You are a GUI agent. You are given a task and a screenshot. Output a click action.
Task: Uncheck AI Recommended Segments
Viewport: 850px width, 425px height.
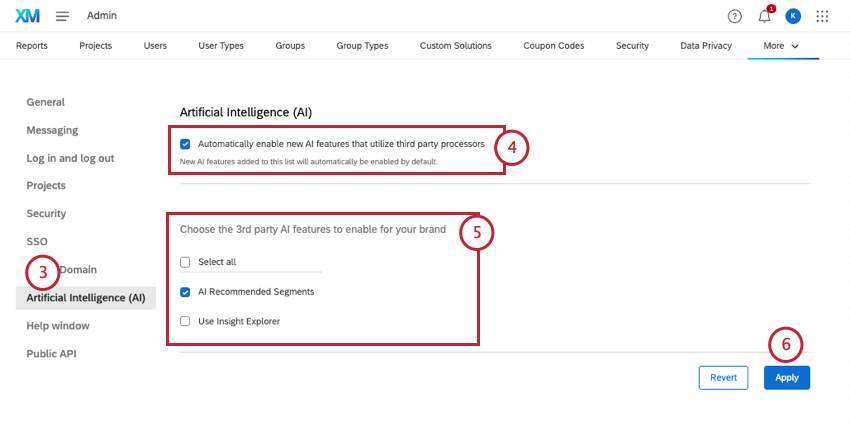pyautogui.click(x=185, y=292)
